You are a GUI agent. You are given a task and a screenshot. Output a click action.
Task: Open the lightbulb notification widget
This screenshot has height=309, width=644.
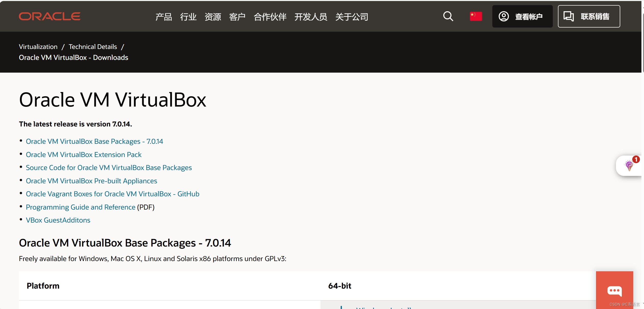pos(629,166)
